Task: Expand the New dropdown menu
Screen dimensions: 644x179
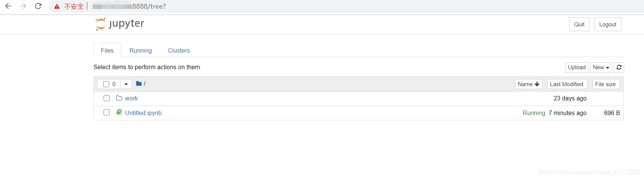Action: pyautogui.click(x=601, y=67)
